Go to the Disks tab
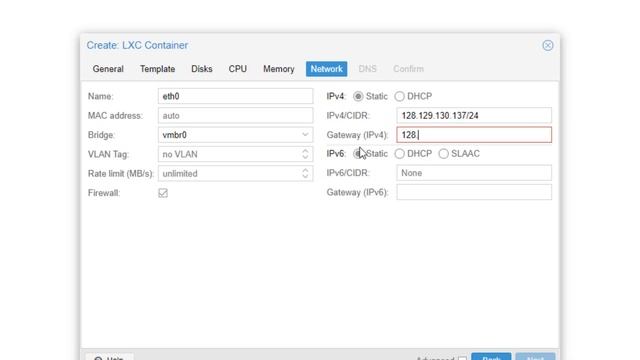The width and height of the screenshot is (640, 360). tap(202, 69)
